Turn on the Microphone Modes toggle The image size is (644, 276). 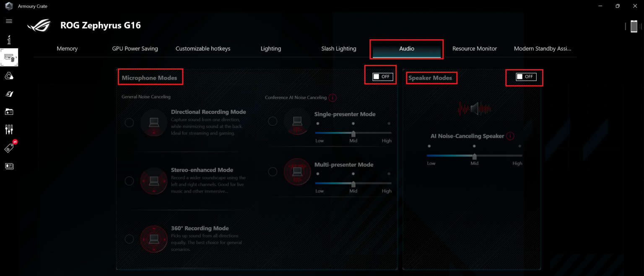[x=382, y=77]
